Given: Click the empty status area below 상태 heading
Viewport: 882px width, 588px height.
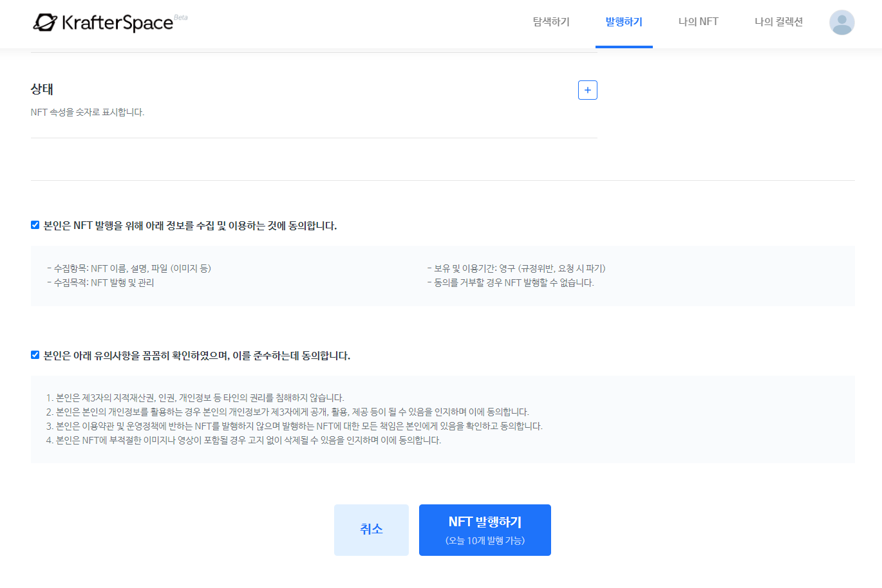Looking at the screenshot, I should coord(314,158).
